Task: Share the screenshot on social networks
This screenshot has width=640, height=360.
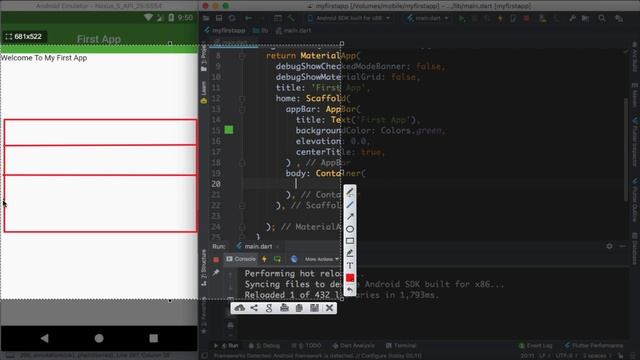Action: pos(254,308)
